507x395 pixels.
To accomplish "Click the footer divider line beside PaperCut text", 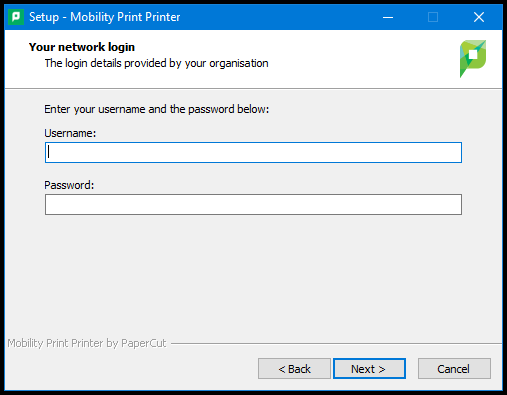I will [x=336, y=343].
